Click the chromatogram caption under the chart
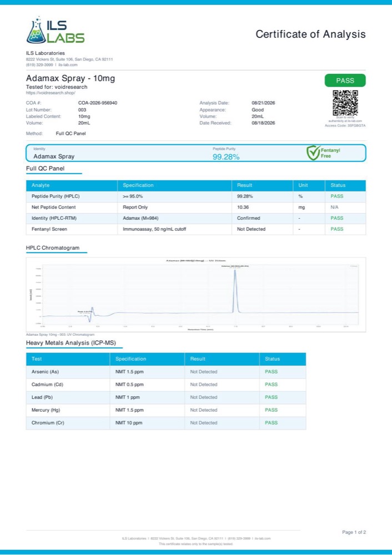Screen dimensions: 392x555 coord(60,334)
